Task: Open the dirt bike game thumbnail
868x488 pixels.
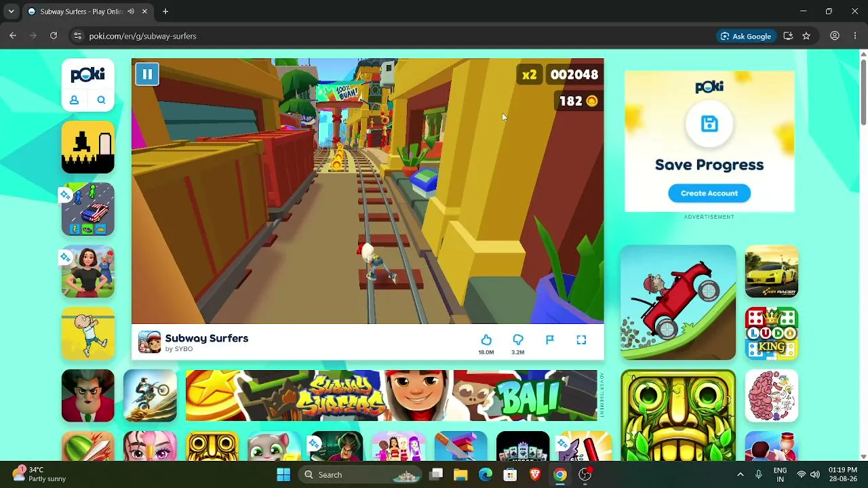Action: 150,396
